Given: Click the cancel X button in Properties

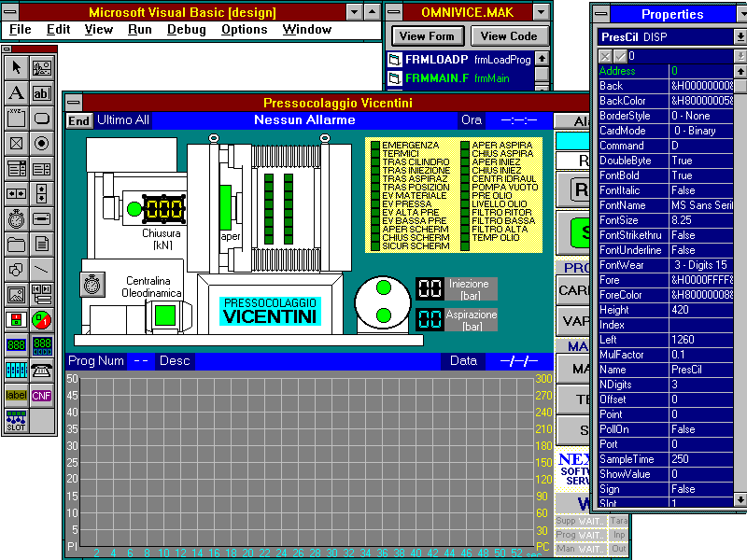Looking at the screenshot, I should pyautogui.click(x=605, y=57).
